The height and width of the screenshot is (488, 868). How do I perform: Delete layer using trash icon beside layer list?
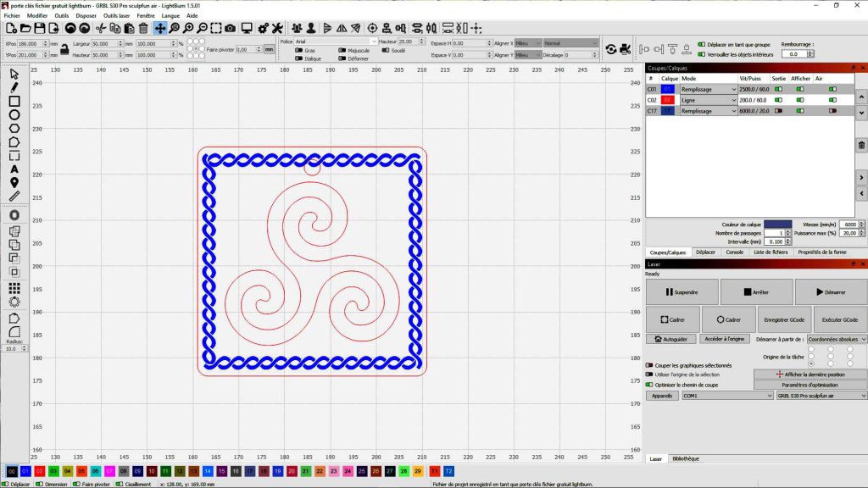861,146
